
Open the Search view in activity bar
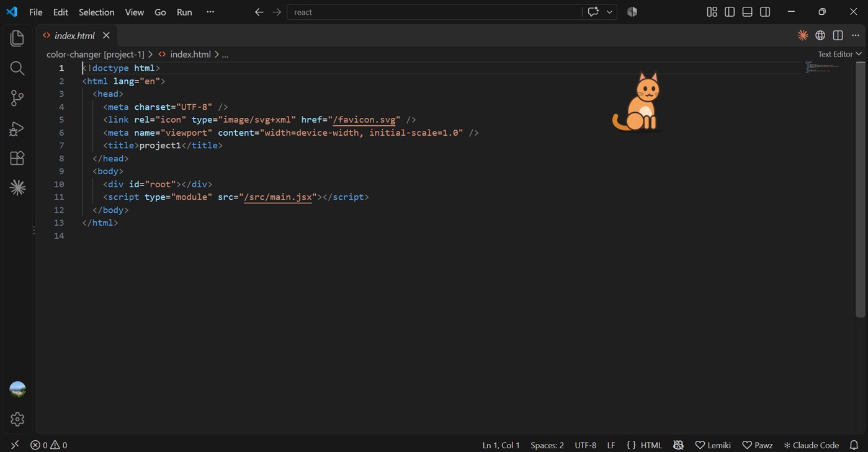click(17, 68)
